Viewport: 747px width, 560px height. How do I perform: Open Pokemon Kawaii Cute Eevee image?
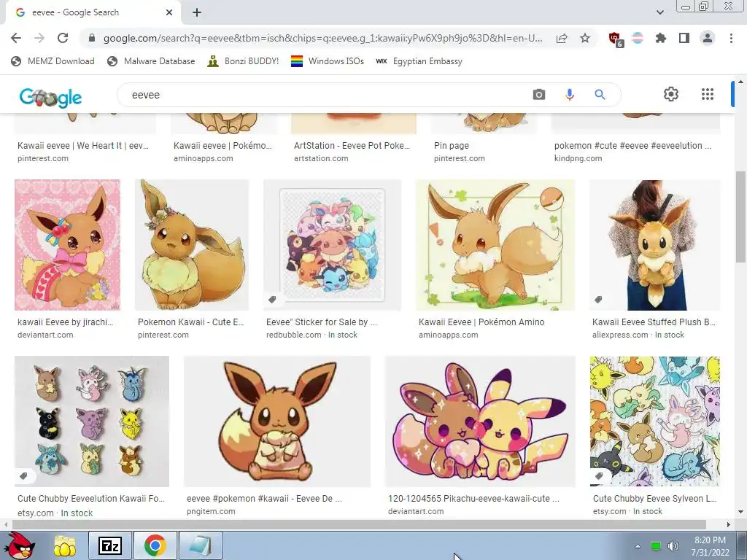pos(192,245)
